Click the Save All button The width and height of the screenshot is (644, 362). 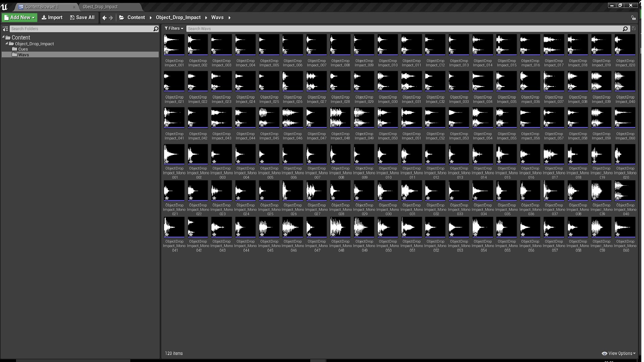tap(82, 17)
